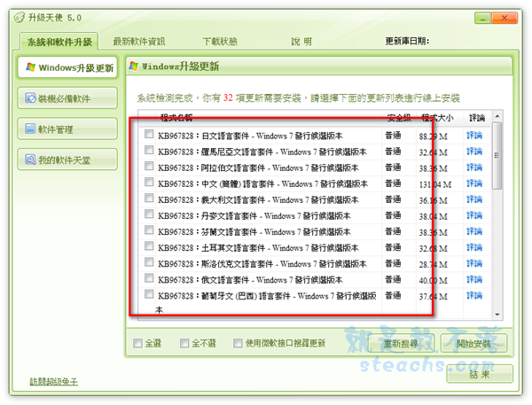Image resolution: width=532 pixels, height=405 pixels.
Task: Open the Windows升級更新 sidebar section
Action: [67, 67]
